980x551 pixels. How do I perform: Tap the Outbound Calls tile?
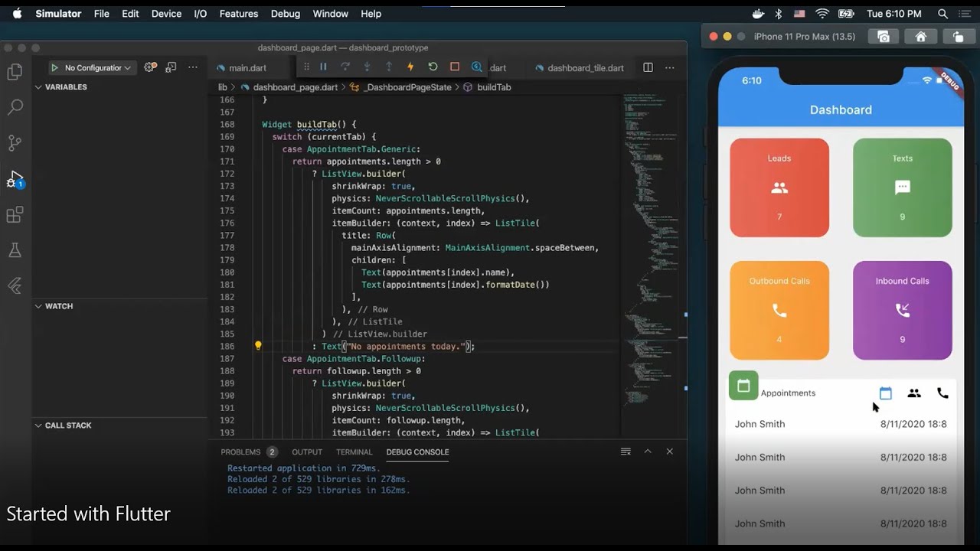click(x=779, y=310)
